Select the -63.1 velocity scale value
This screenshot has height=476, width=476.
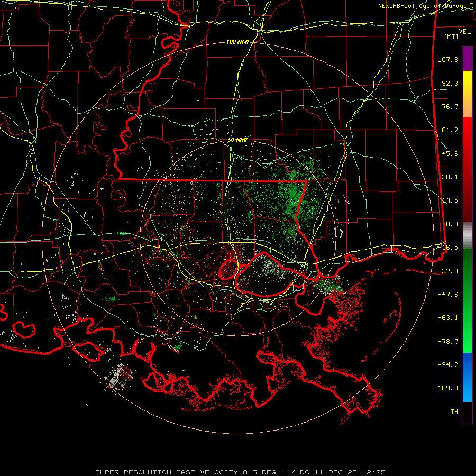448,318
